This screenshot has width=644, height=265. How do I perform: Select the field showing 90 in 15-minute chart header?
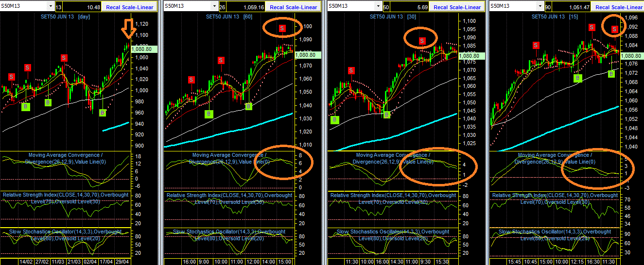(x=548, y=7)
